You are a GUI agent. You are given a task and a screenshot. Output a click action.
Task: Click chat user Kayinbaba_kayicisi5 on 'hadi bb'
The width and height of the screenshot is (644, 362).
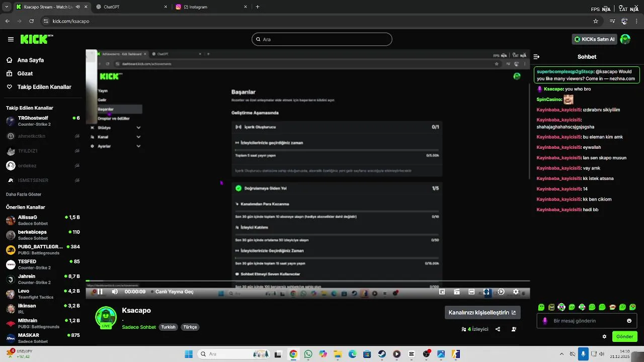(558, 210)
